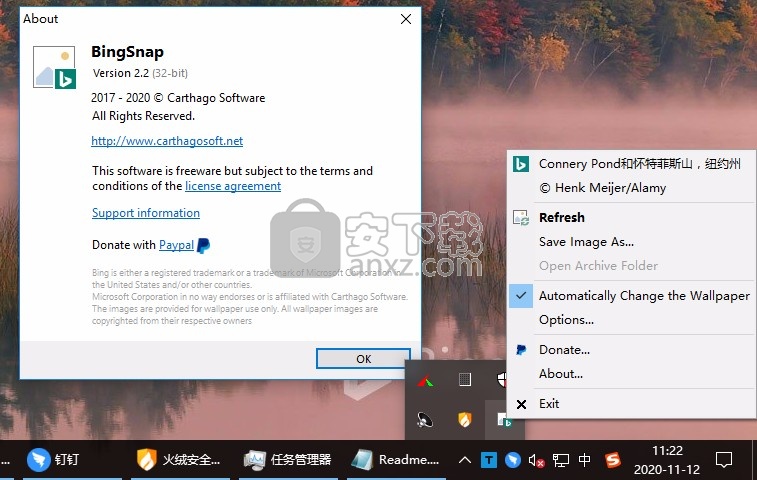Click the network connection tray icon
757x480 pixels.
coord(561,460)
